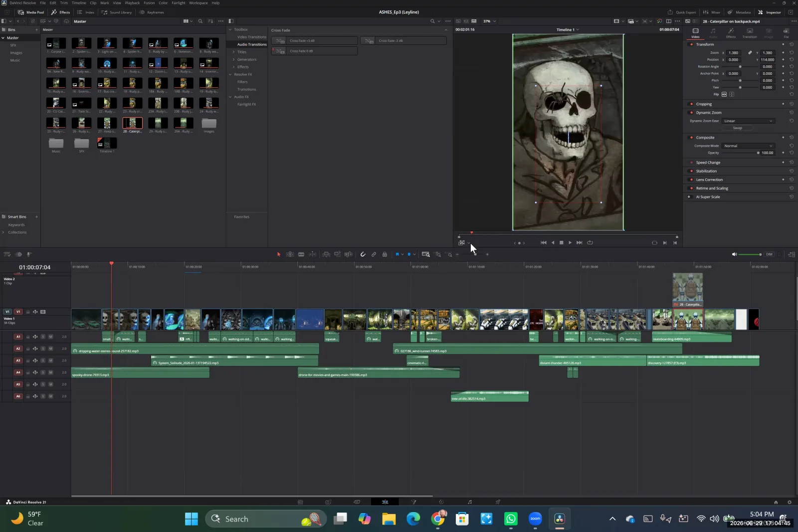Click Full Extent Zoom timeline icon

[425, 254]
